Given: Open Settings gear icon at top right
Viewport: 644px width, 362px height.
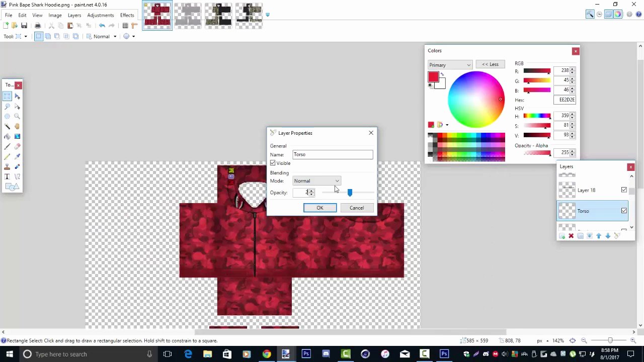Looking at the screenshot, I should click(629, 15).
